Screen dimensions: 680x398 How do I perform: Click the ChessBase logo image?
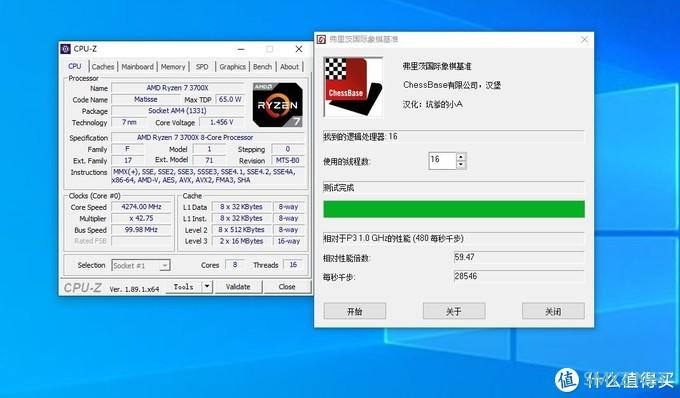tap(353, 87)
